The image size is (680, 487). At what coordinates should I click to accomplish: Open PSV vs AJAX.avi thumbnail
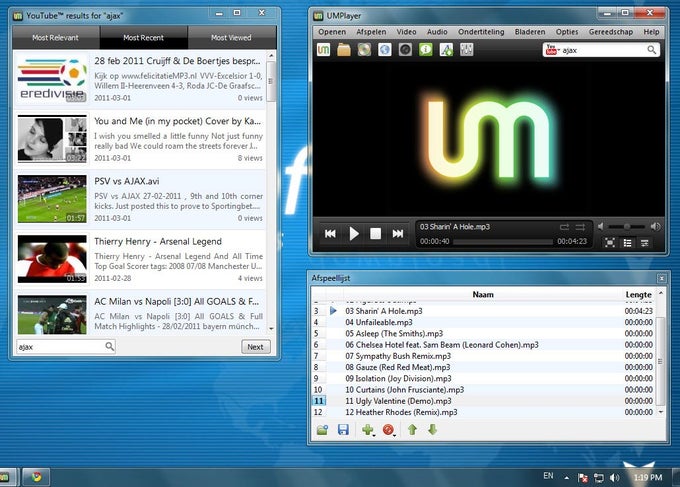click(52, 199)
